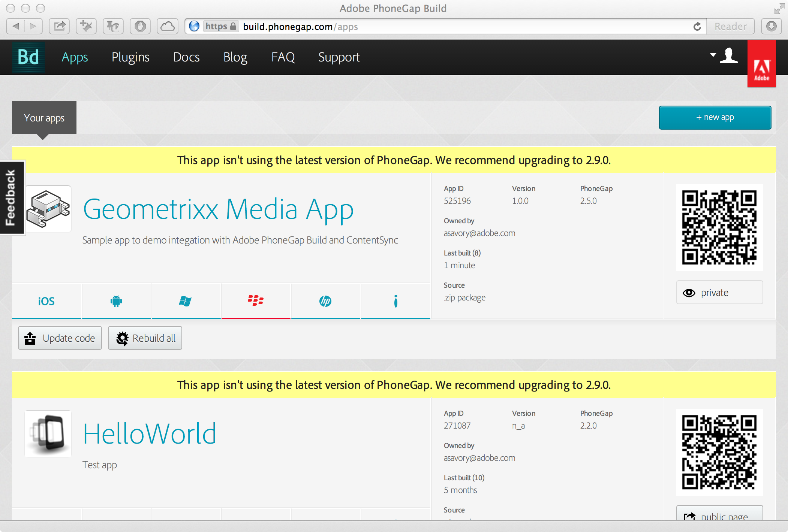This screenshot has height=532, width=788.
Task: Click the HelloWorld app QR code
Action: (719, 452)
